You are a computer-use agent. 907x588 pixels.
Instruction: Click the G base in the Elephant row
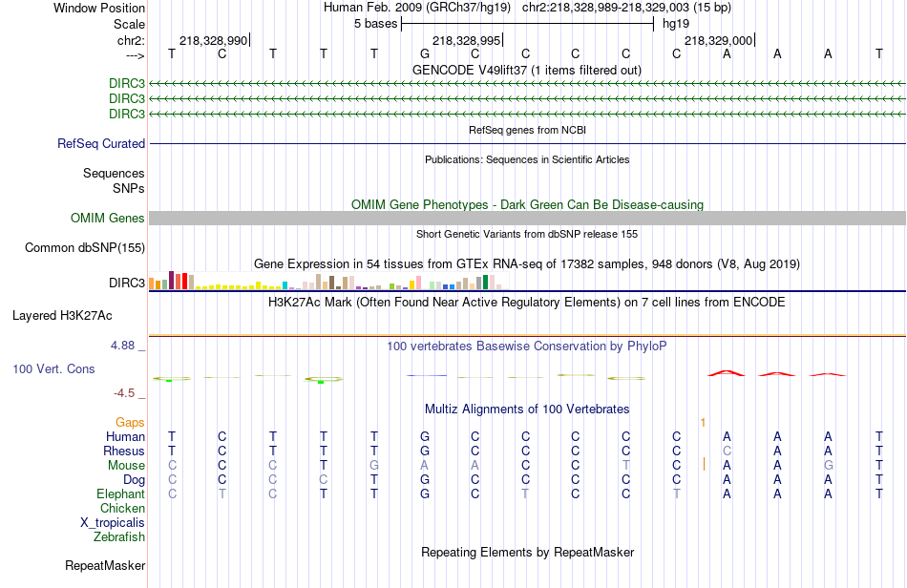pos(425,494)
